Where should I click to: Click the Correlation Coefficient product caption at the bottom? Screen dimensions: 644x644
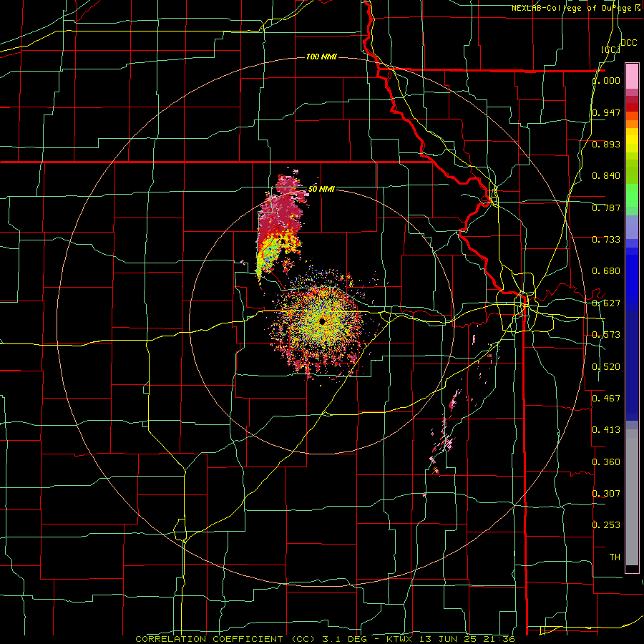pyautogui.click(x=325, y=639)
